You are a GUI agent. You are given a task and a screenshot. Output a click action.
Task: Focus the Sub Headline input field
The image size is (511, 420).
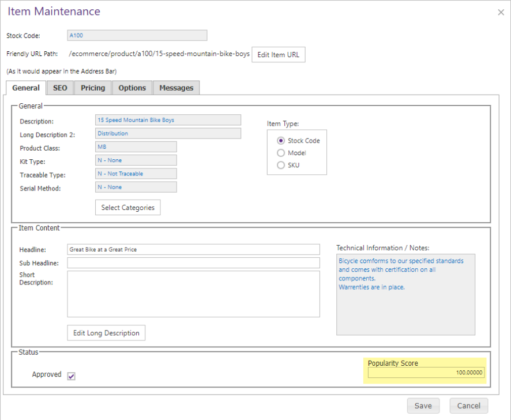tap(193, 263)
